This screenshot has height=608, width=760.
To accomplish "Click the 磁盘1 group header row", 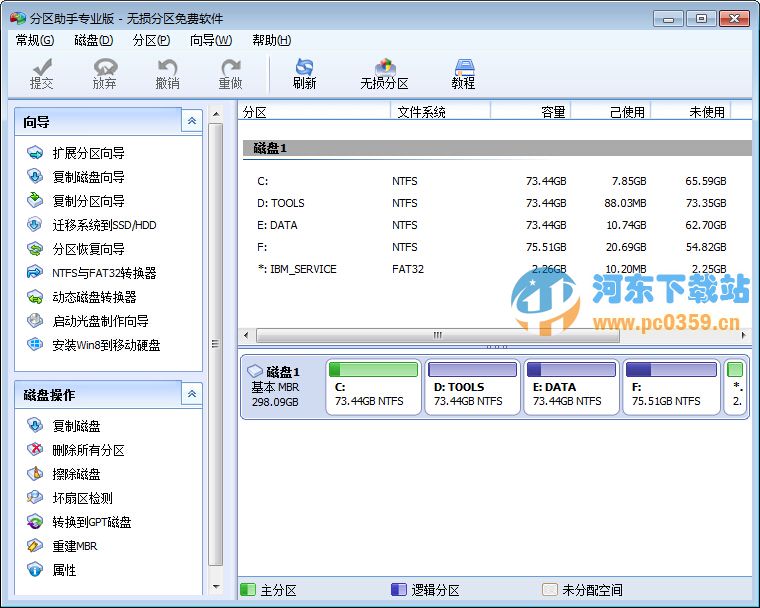I will [497, 148].
